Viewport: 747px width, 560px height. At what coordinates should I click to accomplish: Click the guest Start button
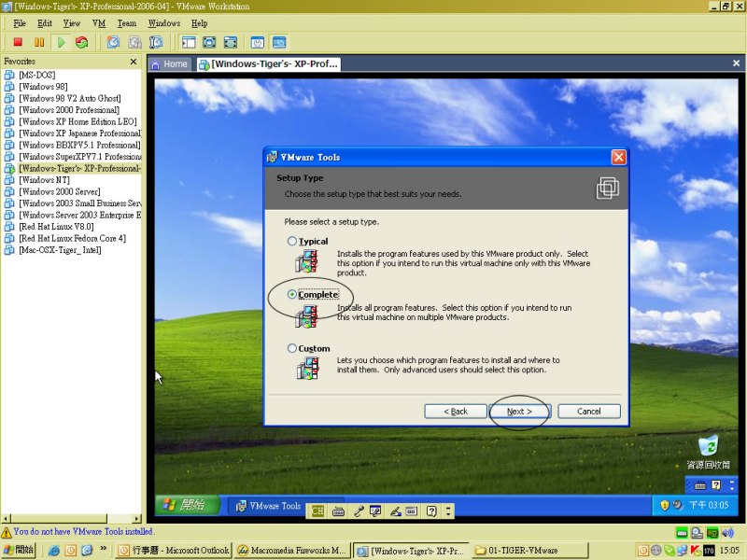(x=187, y=505)
